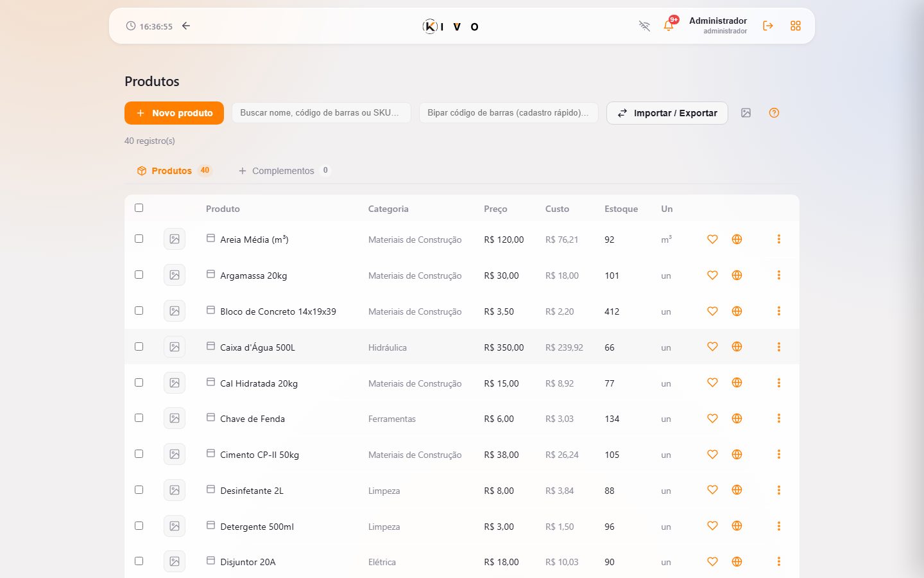Open the apps grid icon in header
The height and width of the screenshot is (578, 924).
796,26
